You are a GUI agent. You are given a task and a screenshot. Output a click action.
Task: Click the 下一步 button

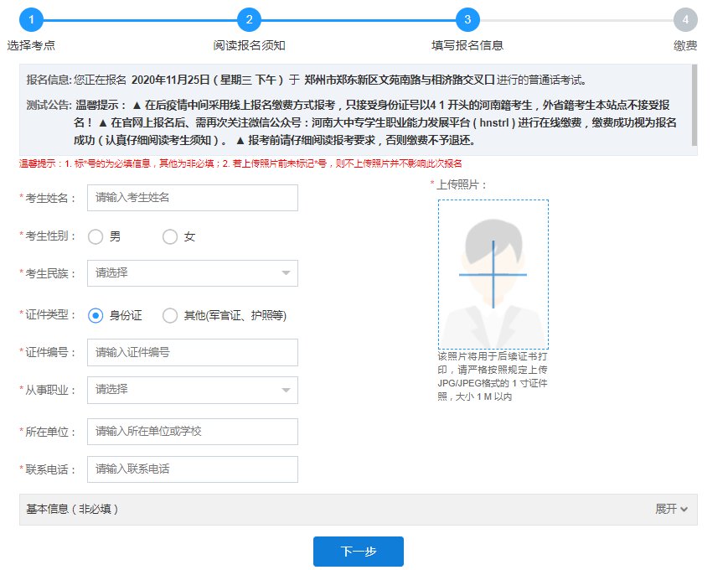coord(359,552)
